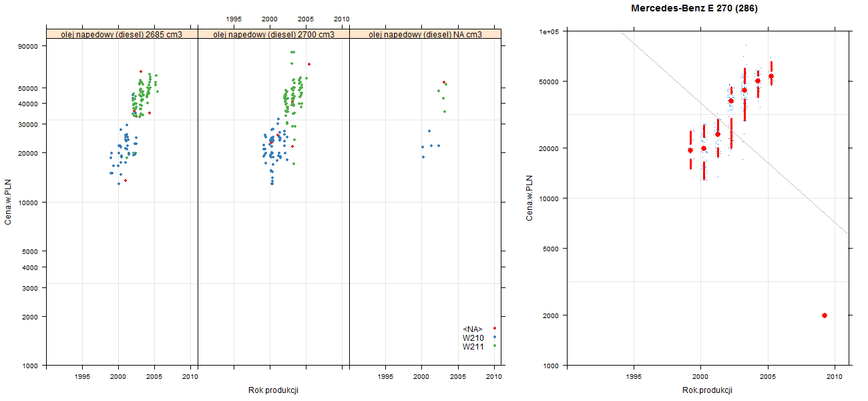This screenshot has width=868, height=401.
Task: Click the 'Rok.produkcji' x-axis label of right chart
Action: (x=707, y=390)
